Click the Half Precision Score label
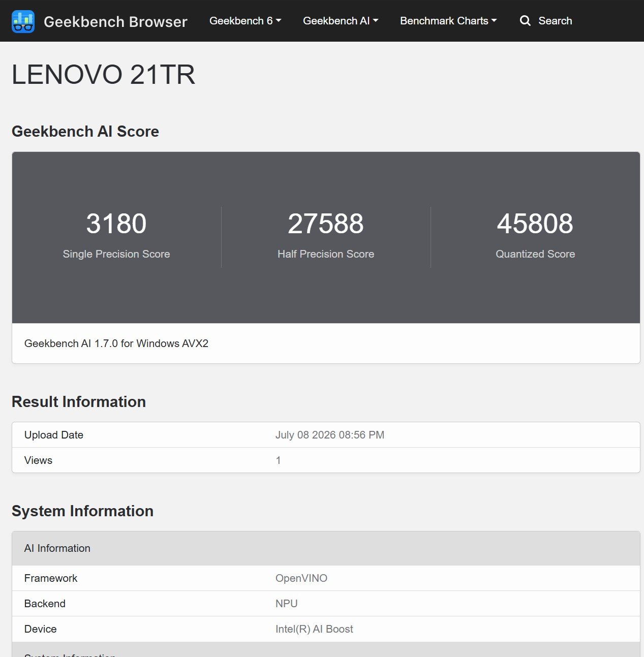 click(x=326, y=254)
